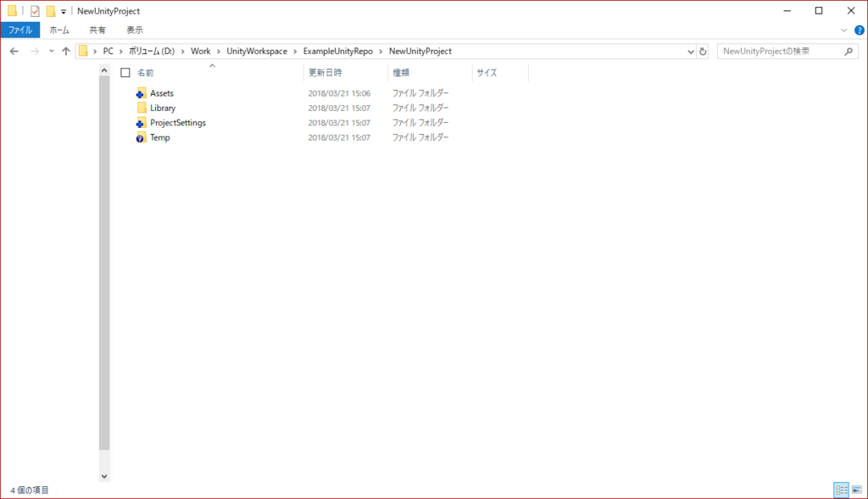Open the Explorer help icon
868x499 pixels.
point(860,30)
